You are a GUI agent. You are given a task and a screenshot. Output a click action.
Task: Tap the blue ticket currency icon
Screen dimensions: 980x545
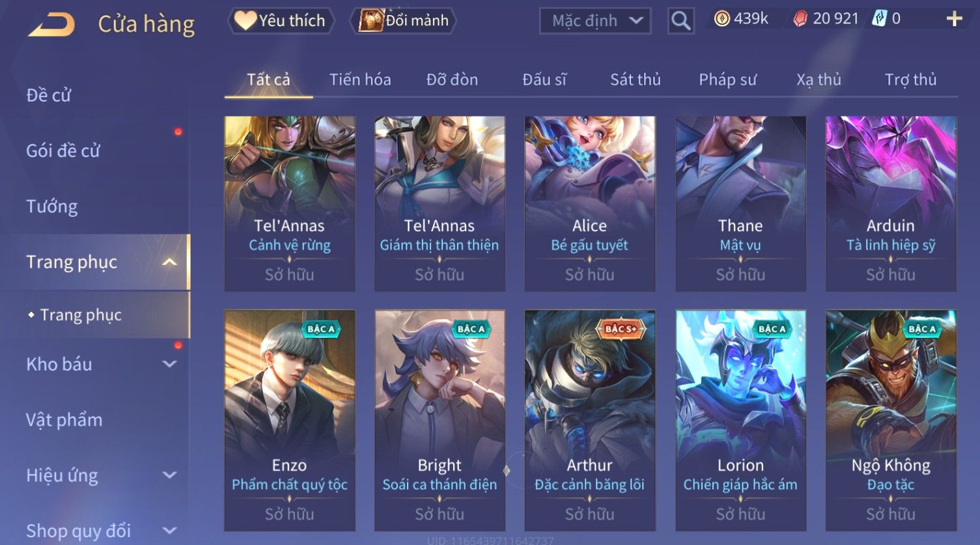[x=879, y=19]
